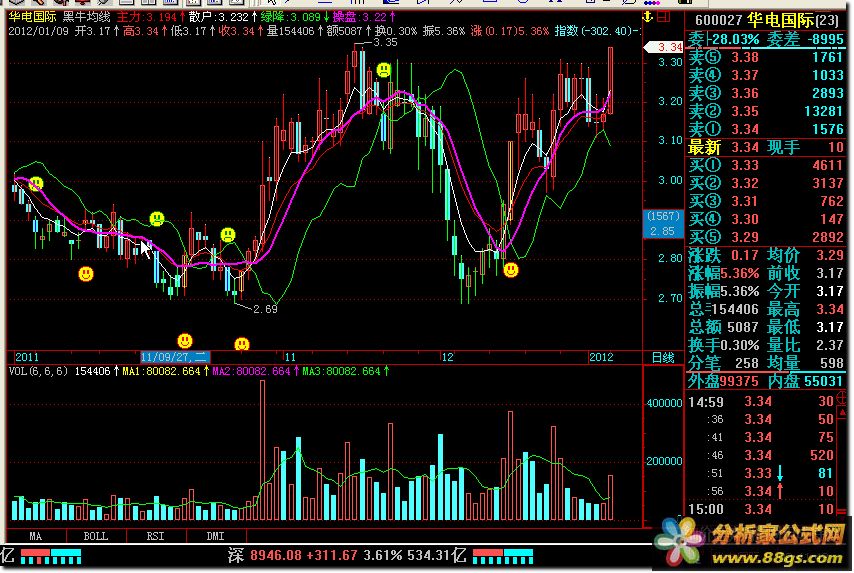This screenshot has width=854, height=573.
Task: Click the 15:00 closing tick row
Action: tap(761, 509)
